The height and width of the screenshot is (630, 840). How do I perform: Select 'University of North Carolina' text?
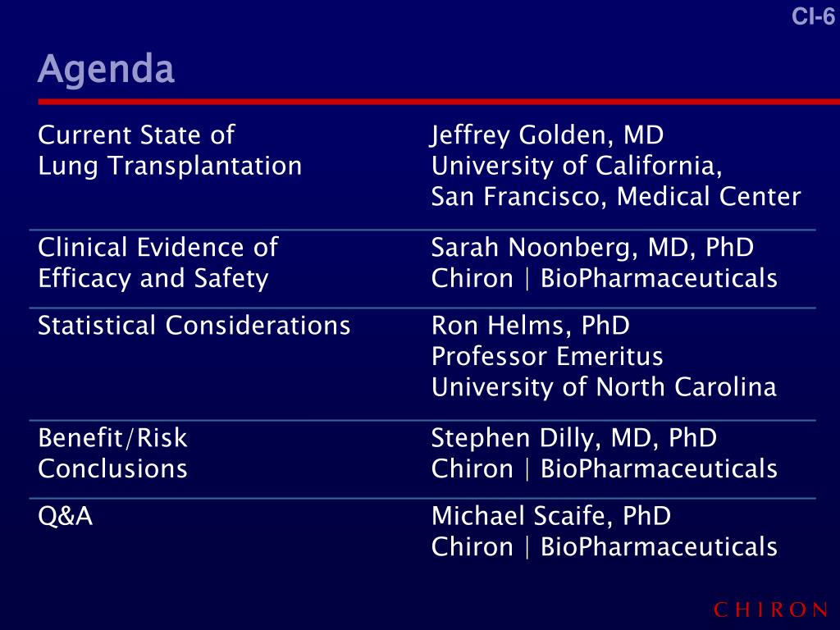(604, 387)
